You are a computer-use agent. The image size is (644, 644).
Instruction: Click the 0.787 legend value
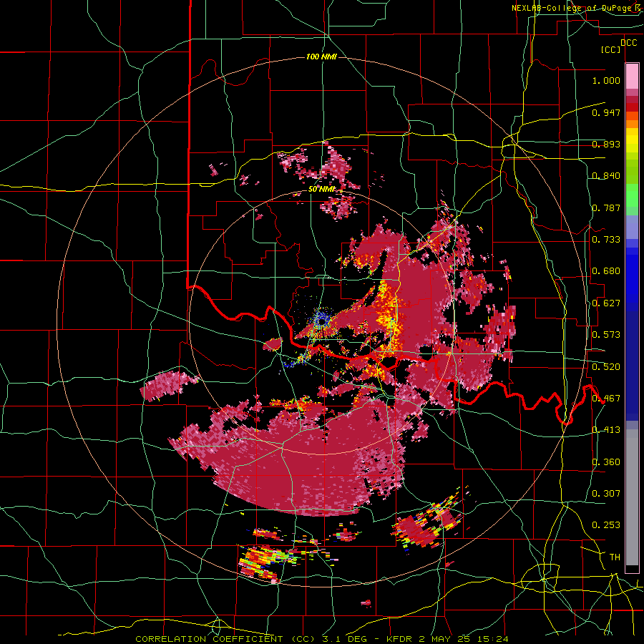pyautogui.click(x=606, y=208)
